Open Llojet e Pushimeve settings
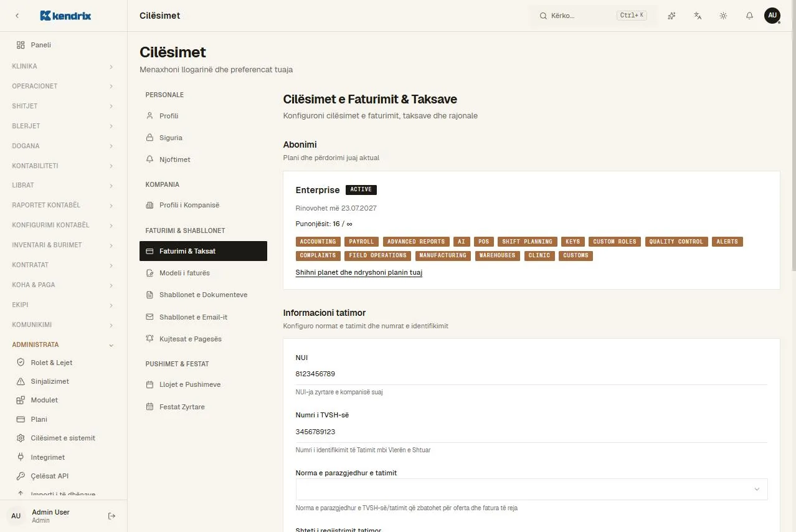 (203, 384)
